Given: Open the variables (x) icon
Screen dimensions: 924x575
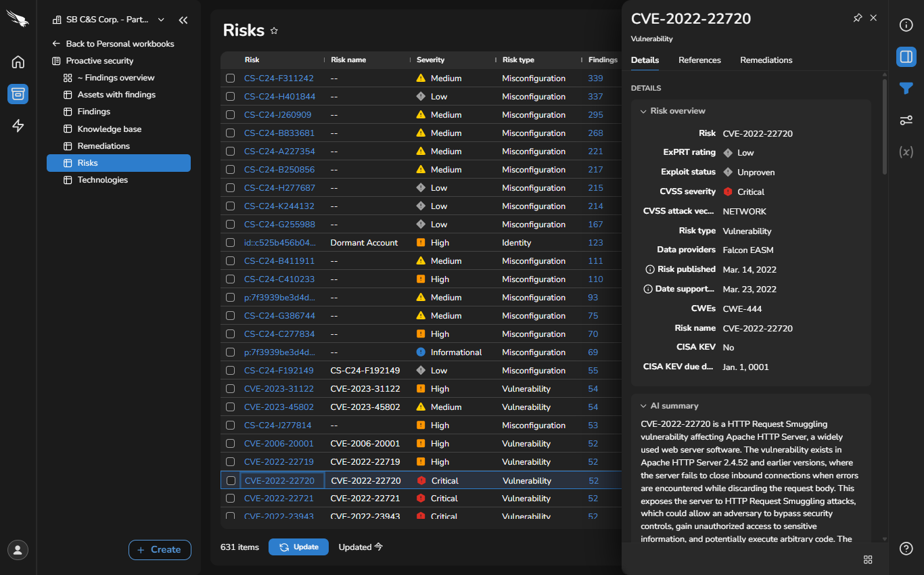Looking at the screenshot, I should [x=906, y=152].
